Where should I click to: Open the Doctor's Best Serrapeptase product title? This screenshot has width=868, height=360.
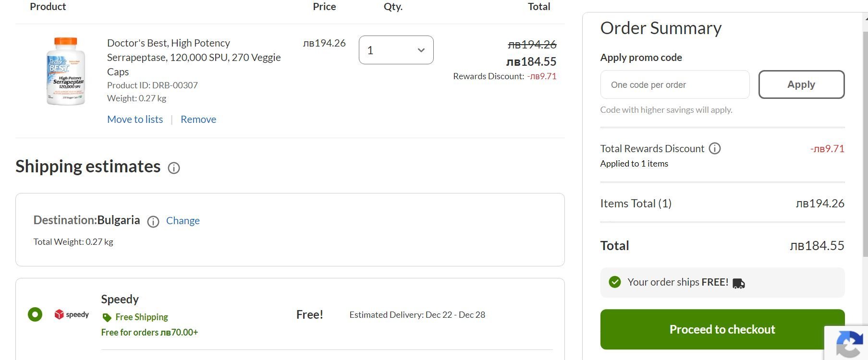194,57
